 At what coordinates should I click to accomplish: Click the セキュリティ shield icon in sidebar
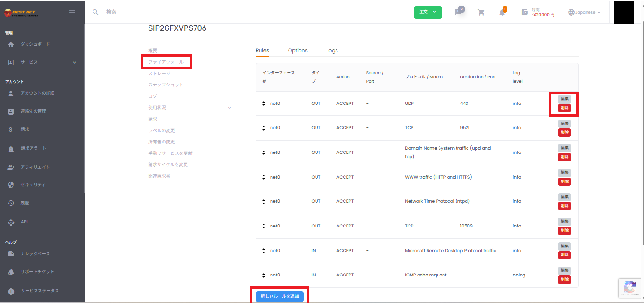pyautogui.click(x=11, y=185)
